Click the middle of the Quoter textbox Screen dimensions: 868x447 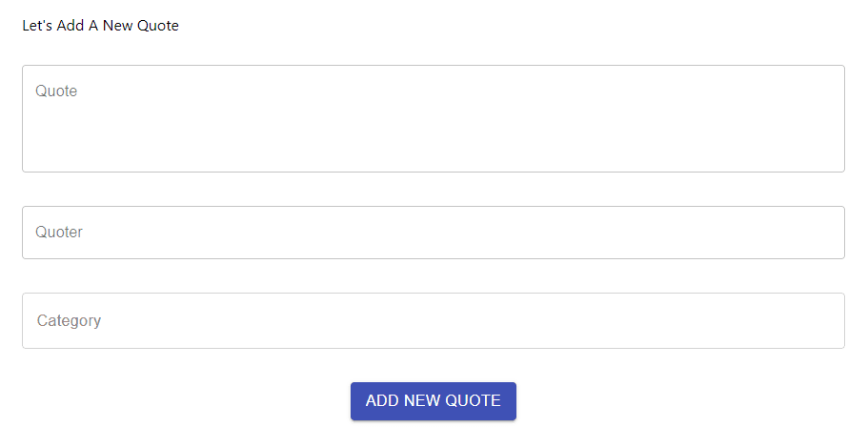click(433, 233)
